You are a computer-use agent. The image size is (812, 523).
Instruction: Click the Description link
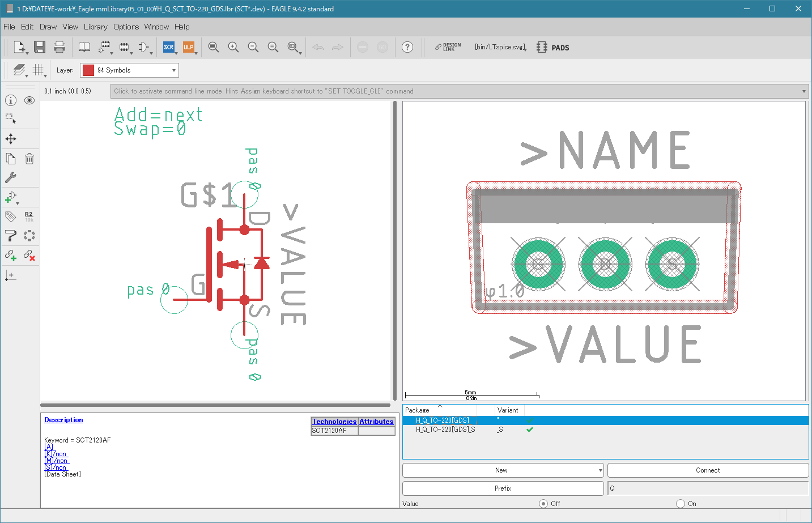[63, 420]
